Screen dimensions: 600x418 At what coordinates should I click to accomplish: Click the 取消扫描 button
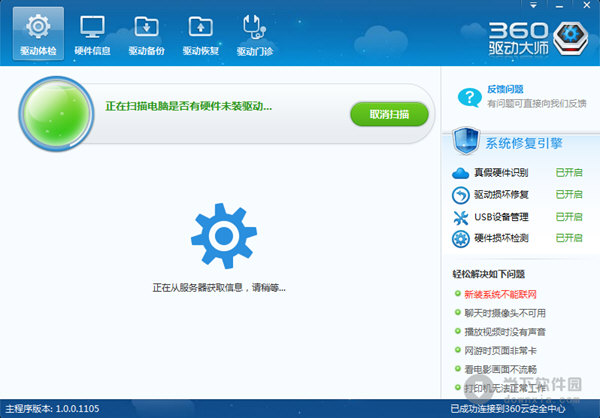(x=389, y=114)
